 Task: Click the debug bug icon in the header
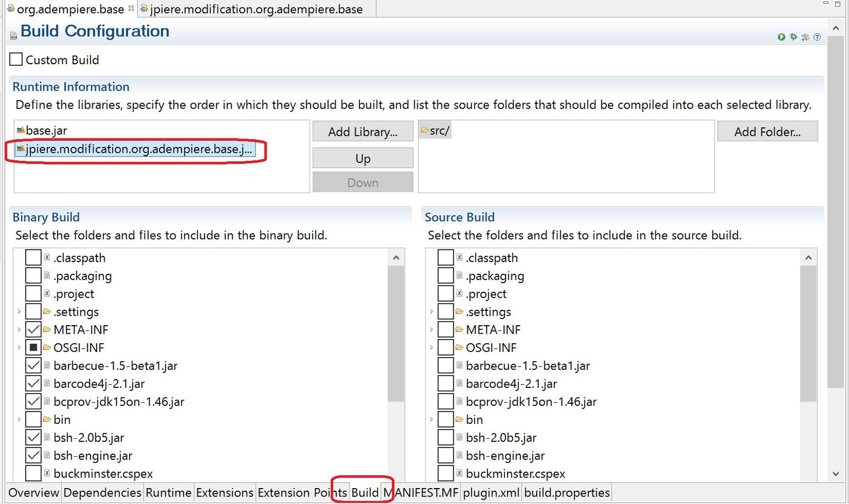pos(793,37)
